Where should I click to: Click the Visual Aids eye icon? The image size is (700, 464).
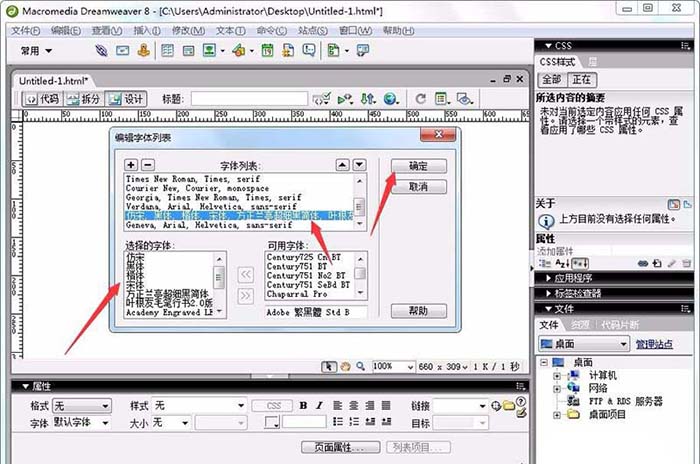[464, 99]
